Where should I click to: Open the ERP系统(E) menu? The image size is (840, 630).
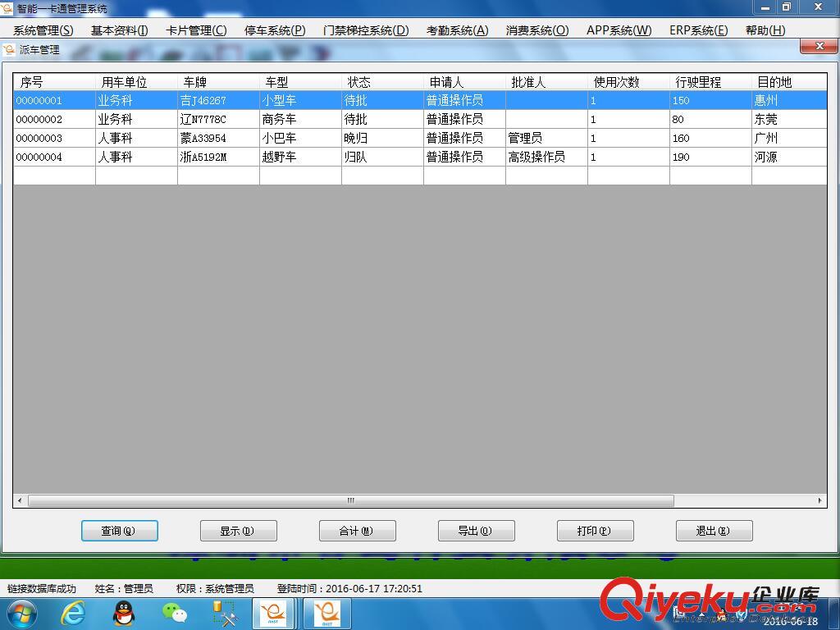pyautogui.click(x=699, y=30)
